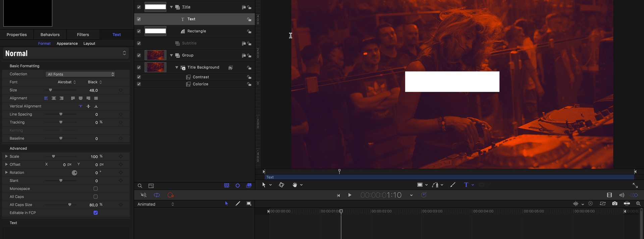Search the layers list with magnifier icon
This screenshot has width=644, height=239.
point(140,186)
